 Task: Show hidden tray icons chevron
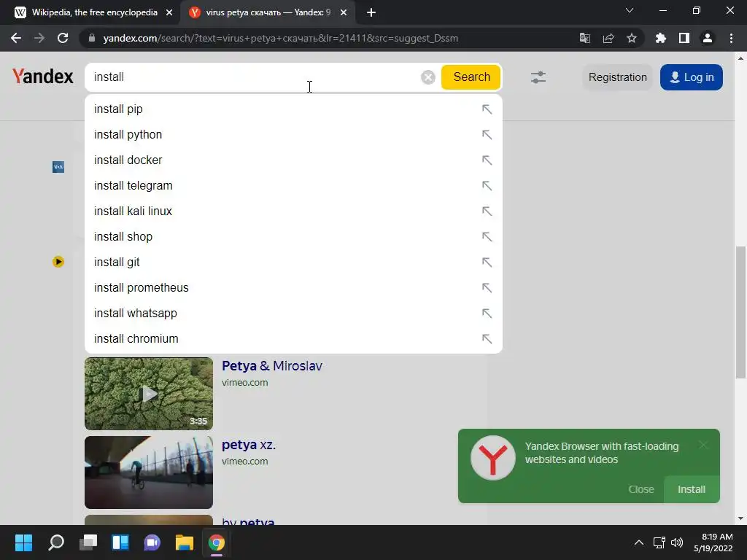click(x=639, y=542)
